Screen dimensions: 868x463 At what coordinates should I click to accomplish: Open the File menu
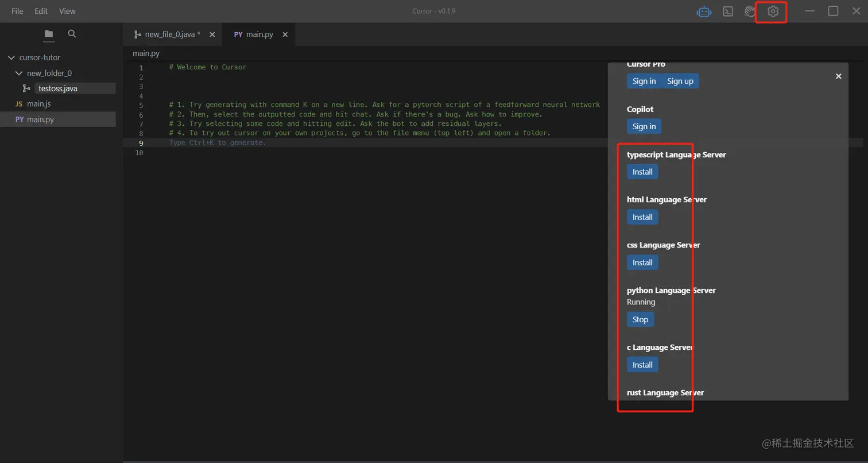click(17, 11)
